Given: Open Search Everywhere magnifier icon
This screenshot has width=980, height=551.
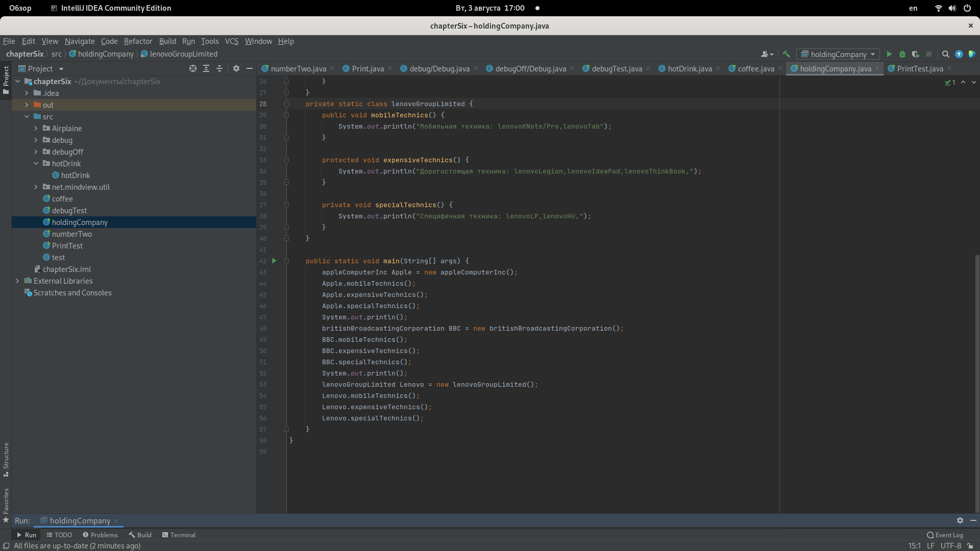Looking at the screenshot, I should 945,54.
